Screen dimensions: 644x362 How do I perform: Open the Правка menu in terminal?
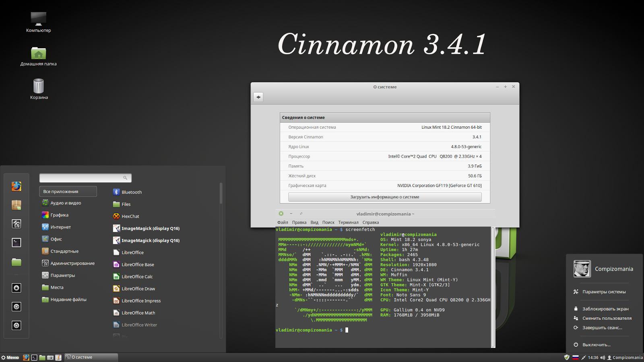[299, 222]
